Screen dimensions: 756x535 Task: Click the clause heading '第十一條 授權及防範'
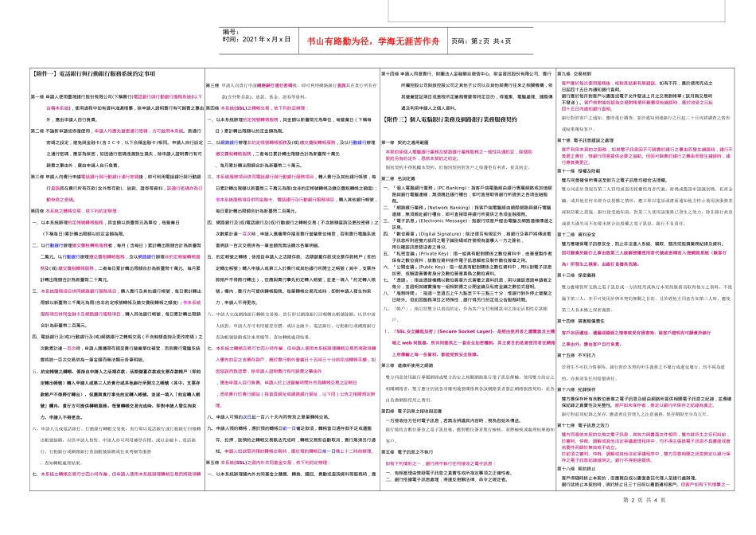point(579,171)
